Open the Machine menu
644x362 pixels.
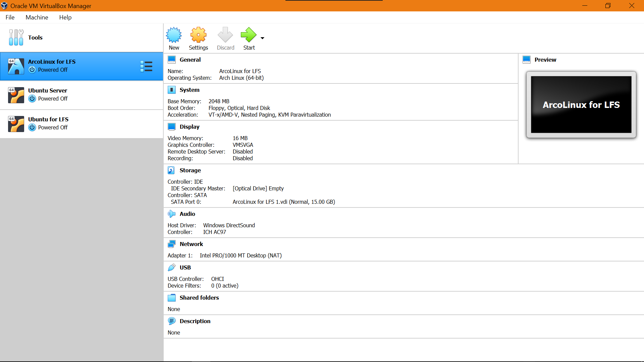(x=37, y=17)
